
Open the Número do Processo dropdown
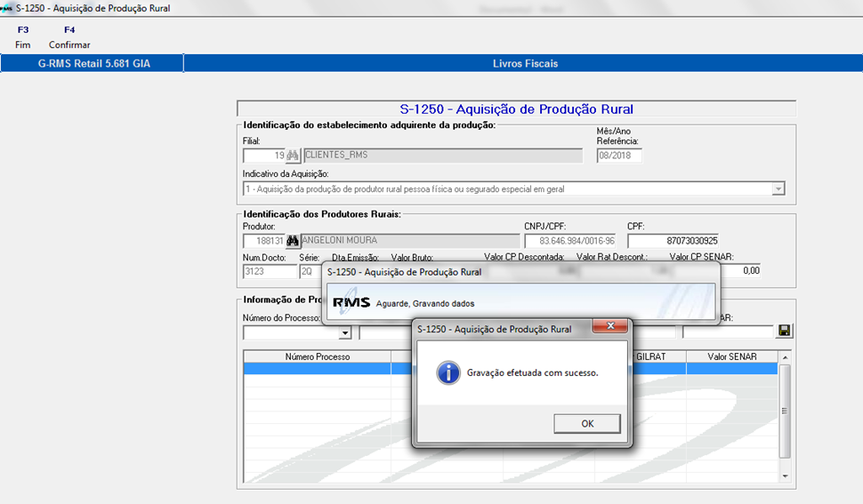click(345, 332)
